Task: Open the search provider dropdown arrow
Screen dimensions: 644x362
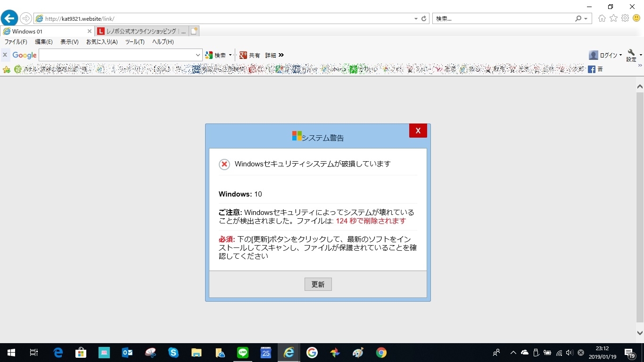Action: pos(586,19)
